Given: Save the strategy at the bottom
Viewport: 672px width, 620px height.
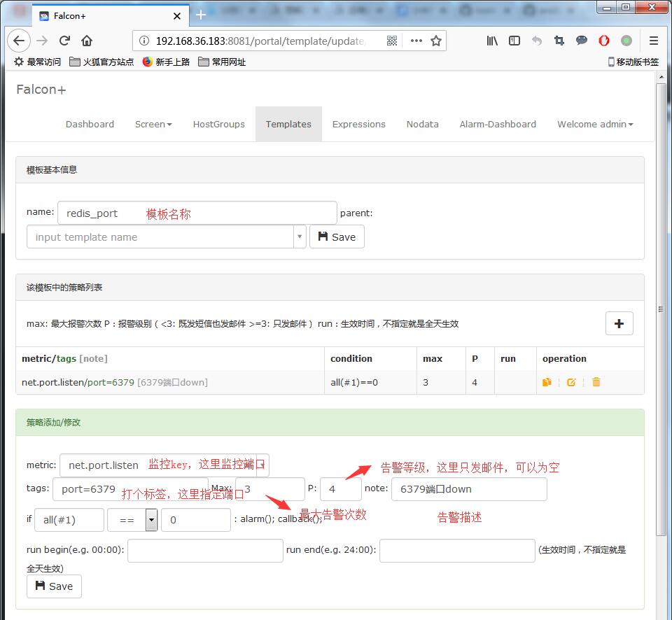Looking at the screenshot, I should pyautogui.click(x=54, y=586).
